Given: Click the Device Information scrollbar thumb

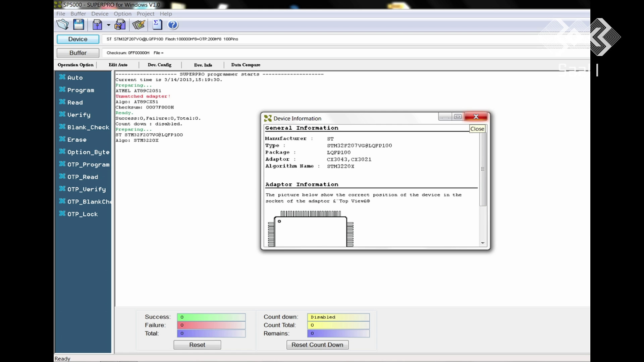Looking at the screenshot, I should click(x=483, y=169).
